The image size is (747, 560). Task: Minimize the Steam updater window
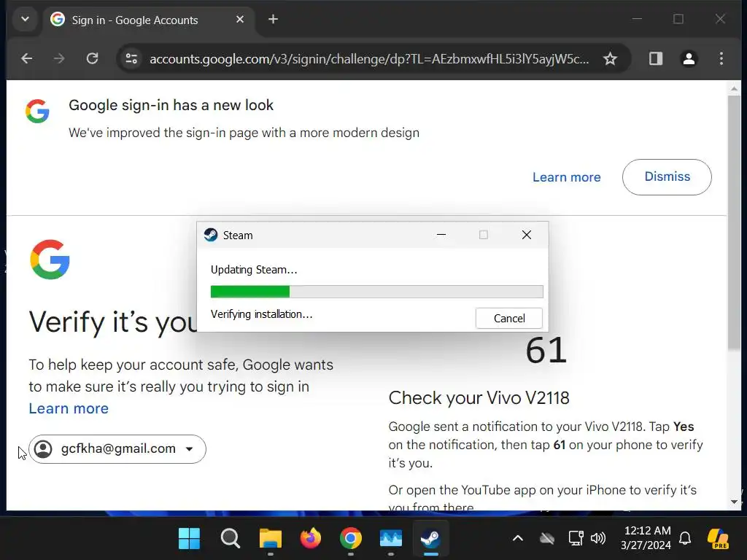[x=441, y=235]
